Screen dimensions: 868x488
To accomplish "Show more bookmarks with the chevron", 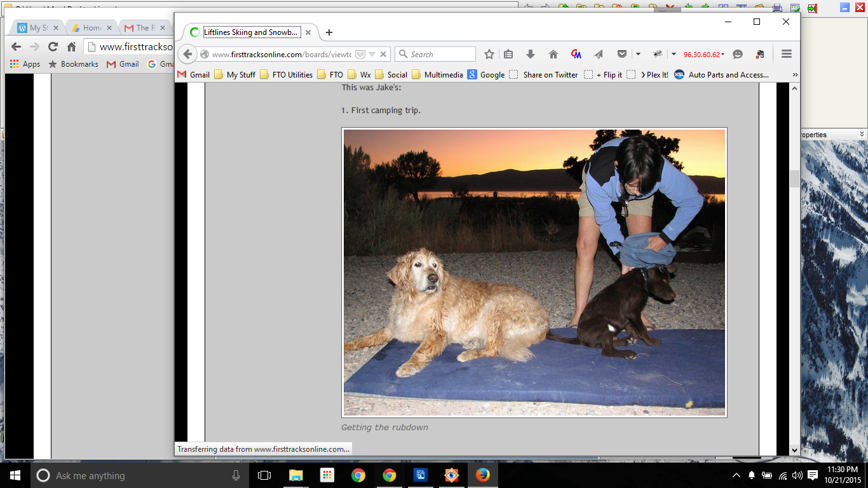I will 794,74.
